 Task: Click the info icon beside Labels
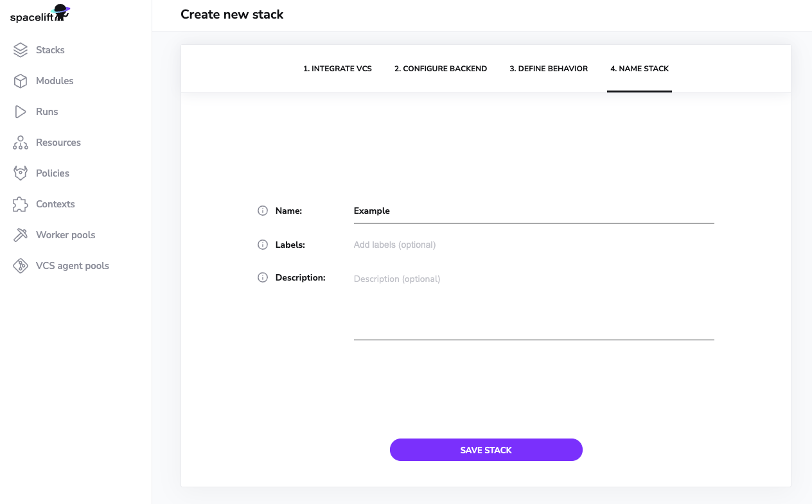click(262, 245)
